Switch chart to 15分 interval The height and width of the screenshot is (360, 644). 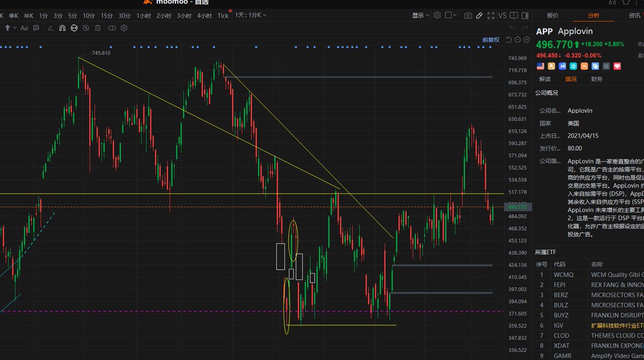point(107,16)
